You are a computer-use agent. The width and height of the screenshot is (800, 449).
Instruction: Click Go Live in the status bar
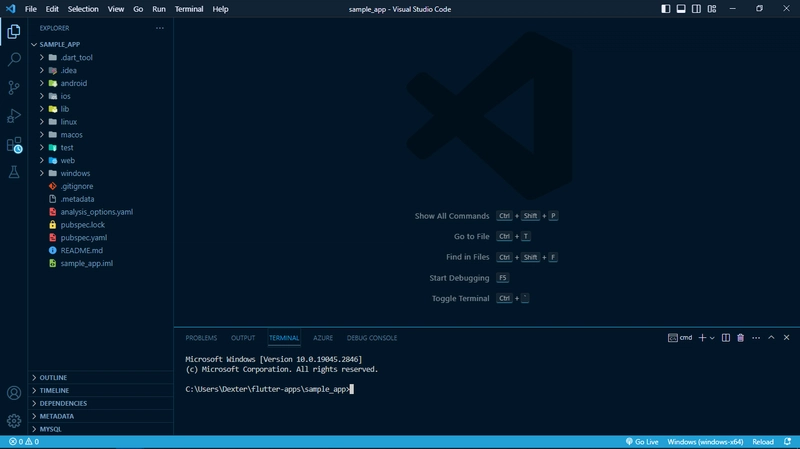[x=641, y=441]
